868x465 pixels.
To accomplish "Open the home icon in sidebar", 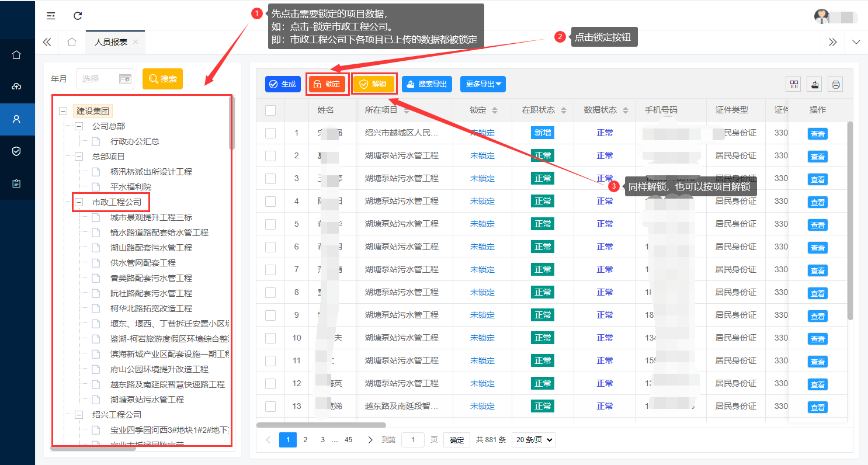I will click(x=16, y=55).
